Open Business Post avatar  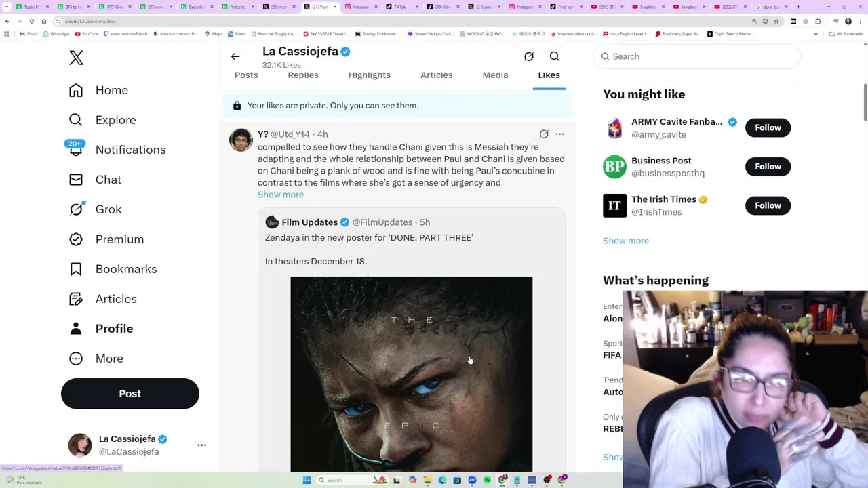pyautogui.click(x=614, y=167)
